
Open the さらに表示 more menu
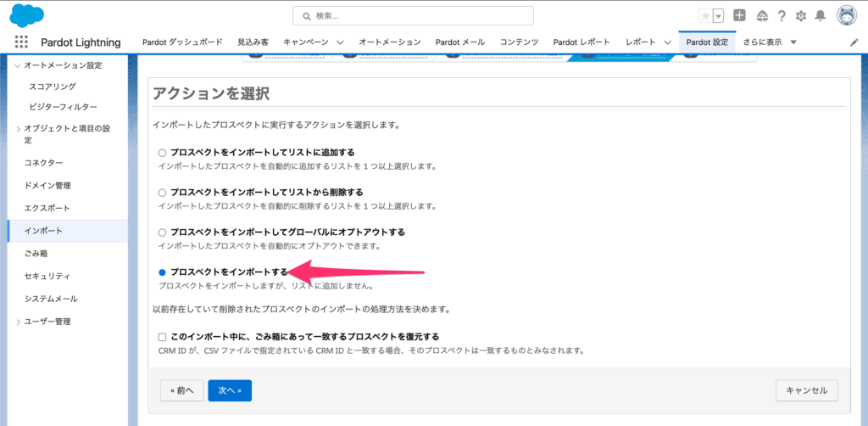[x=770, y=42]
